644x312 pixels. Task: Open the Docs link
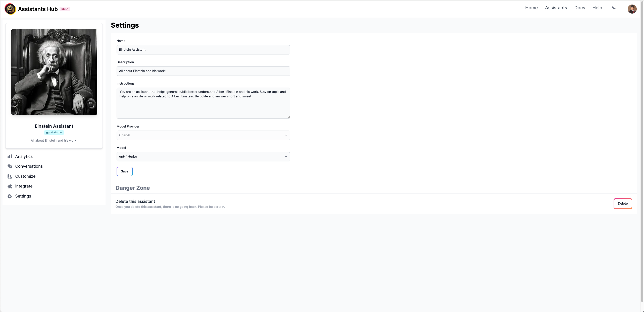pyautogui.click(x=579, y=8)
